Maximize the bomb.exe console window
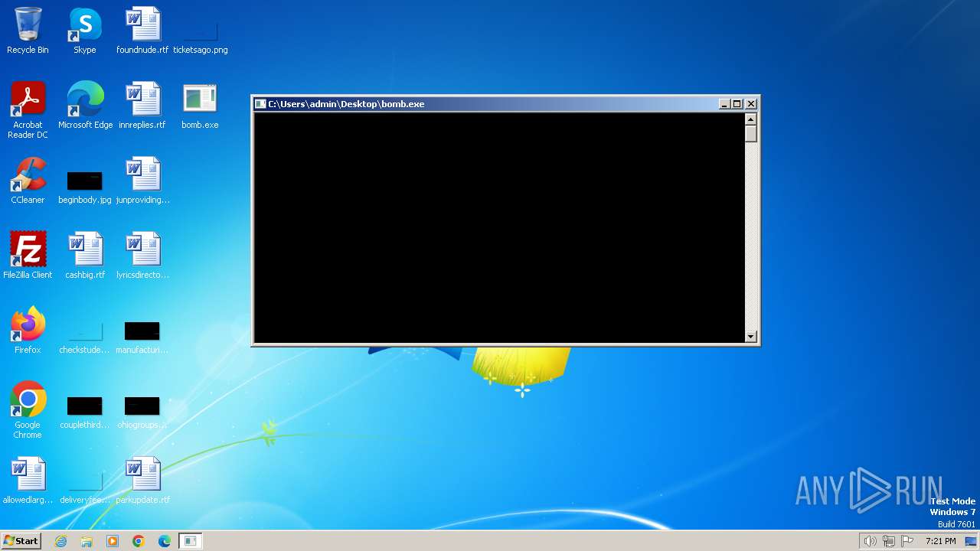This screenshot has width=980, height=551. (737, 104)
